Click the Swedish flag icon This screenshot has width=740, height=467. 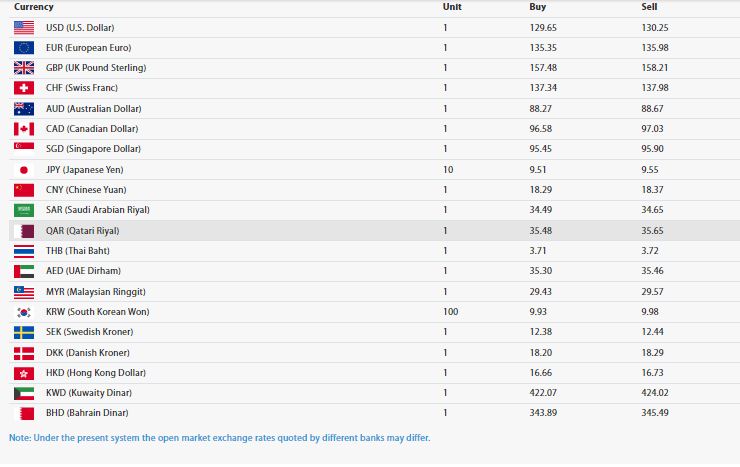(x=24, y=331)
